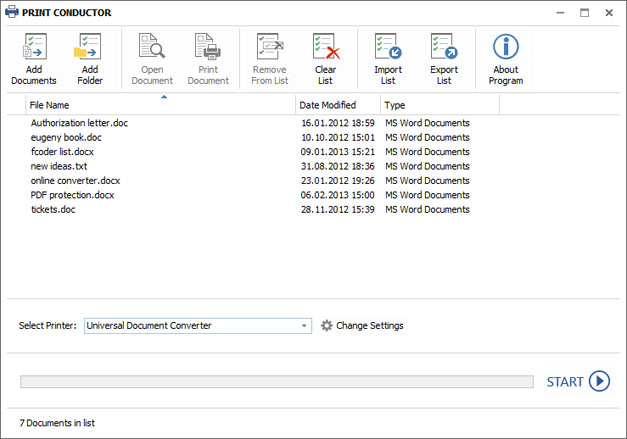Click the Clear List icon
Viewport: 627px width, 439px height.
click(x=325, y=48)
